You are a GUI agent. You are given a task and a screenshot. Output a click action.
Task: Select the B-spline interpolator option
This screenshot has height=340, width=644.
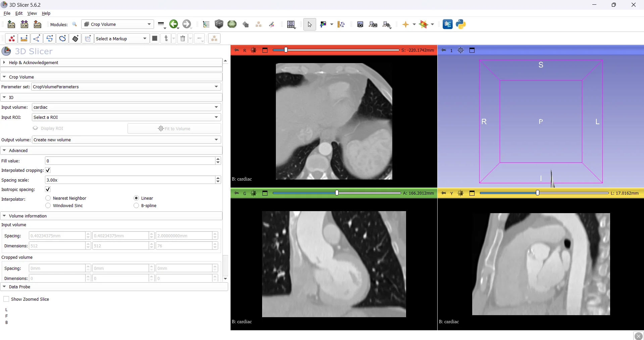coord(136,205)
